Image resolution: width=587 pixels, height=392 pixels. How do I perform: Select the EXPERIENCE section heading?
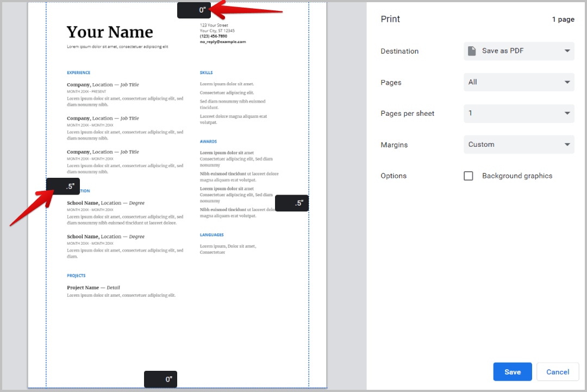coord(79,73)
